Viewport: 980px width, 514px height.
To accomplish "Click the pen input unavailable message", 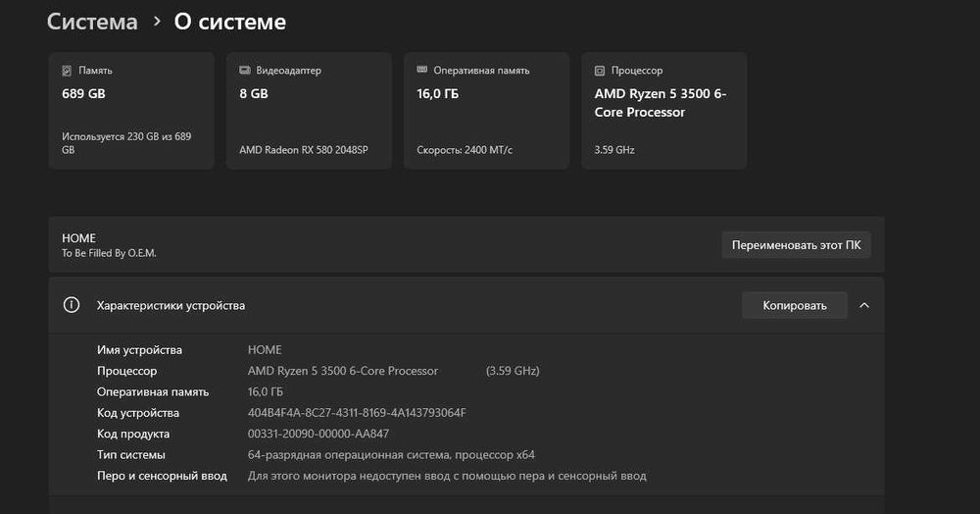I will pyautogui.click(x=447, y=476).
